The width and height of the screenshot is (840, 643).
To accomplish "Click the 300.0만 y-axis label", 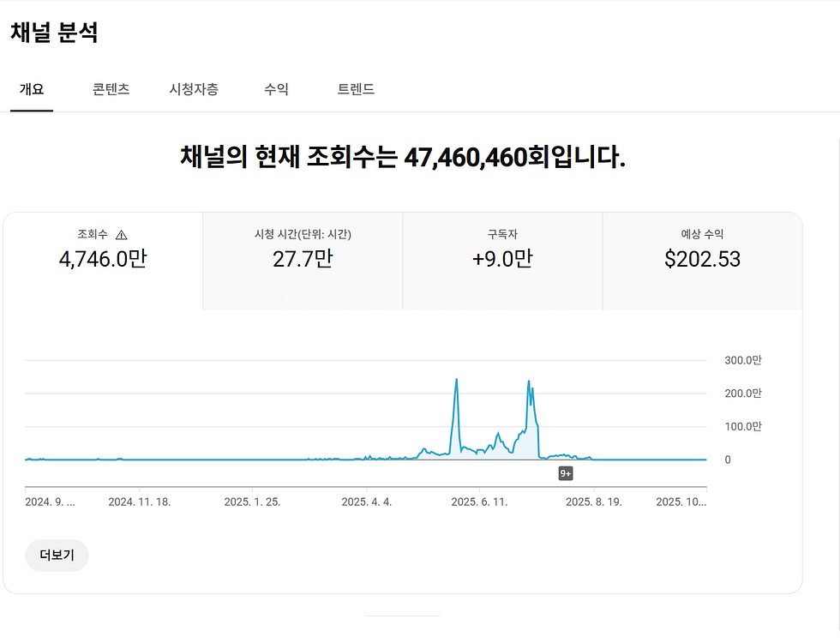I will point(742,360).
